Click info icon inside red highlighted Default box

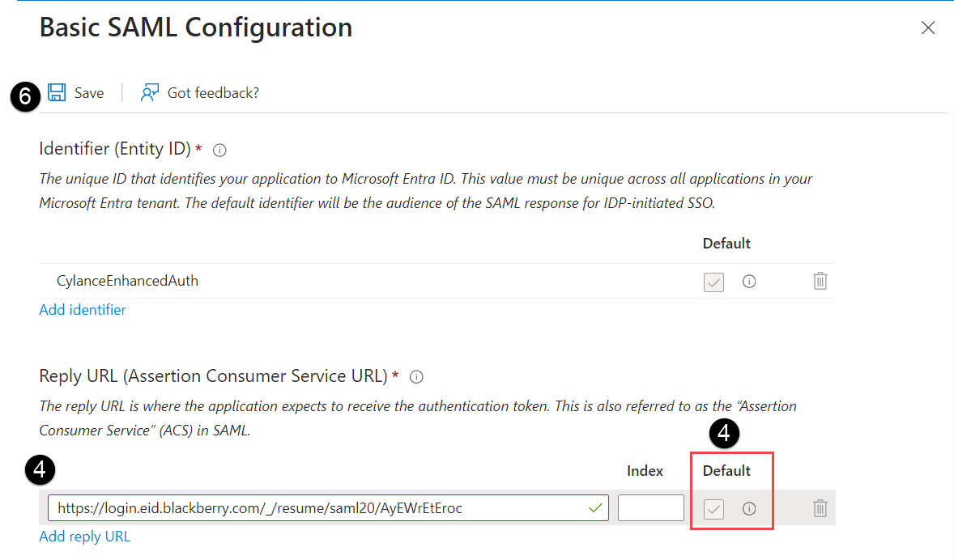click(749, 508)
